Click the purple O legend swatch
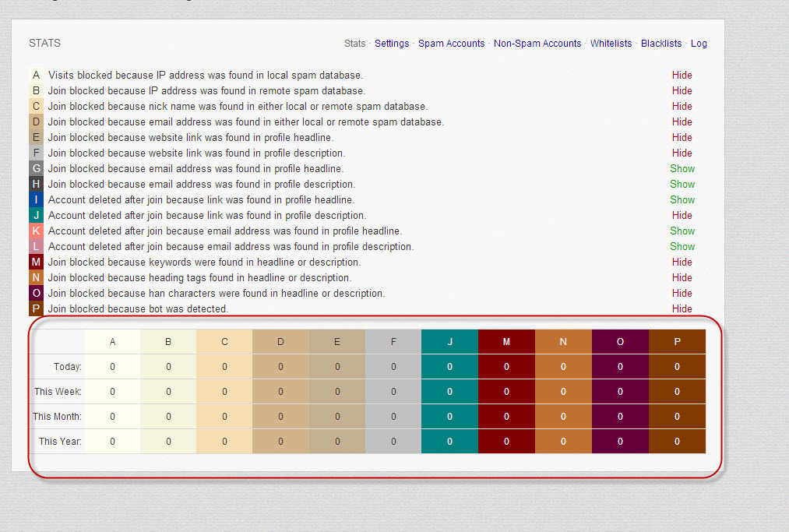The width and height of the screenshot is (789, 532). coord(36,294)
